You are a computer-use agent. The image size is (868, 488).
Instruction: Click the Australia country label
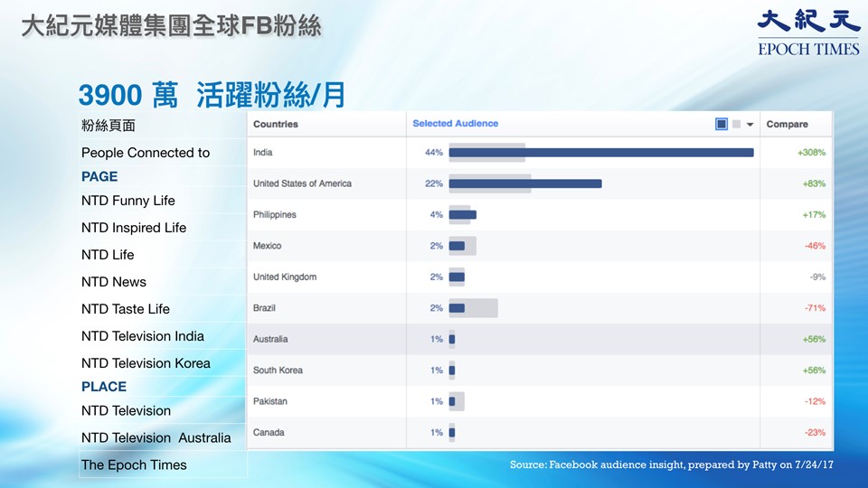point(270,339)
